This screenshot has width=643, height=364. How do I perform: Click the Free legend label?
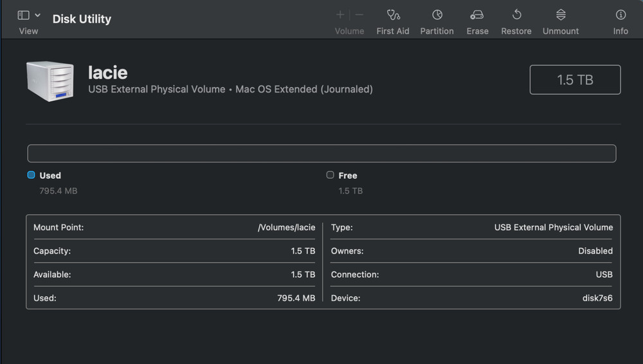tap(348, 176)
